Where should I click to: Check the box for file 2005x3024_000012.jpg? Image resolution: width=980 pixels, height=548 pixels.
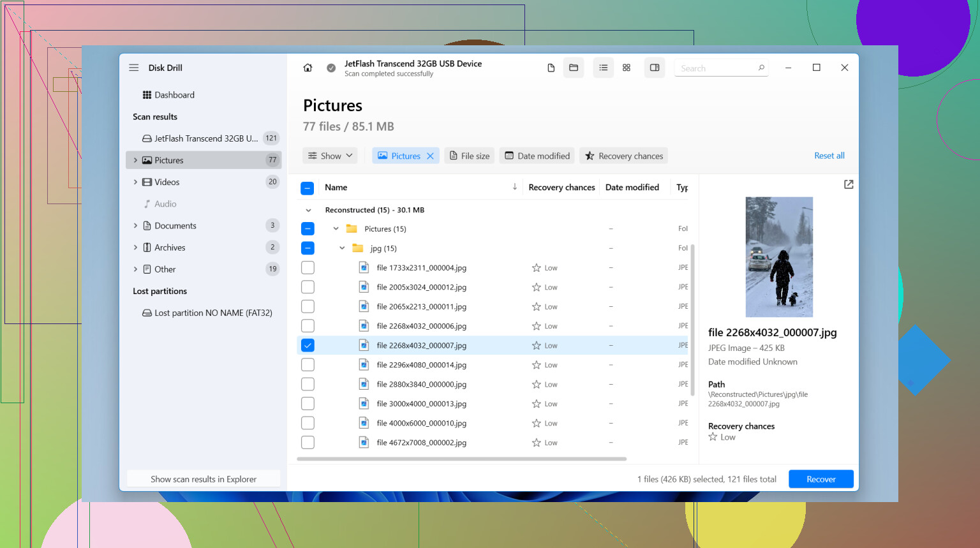tap(308, 287)
